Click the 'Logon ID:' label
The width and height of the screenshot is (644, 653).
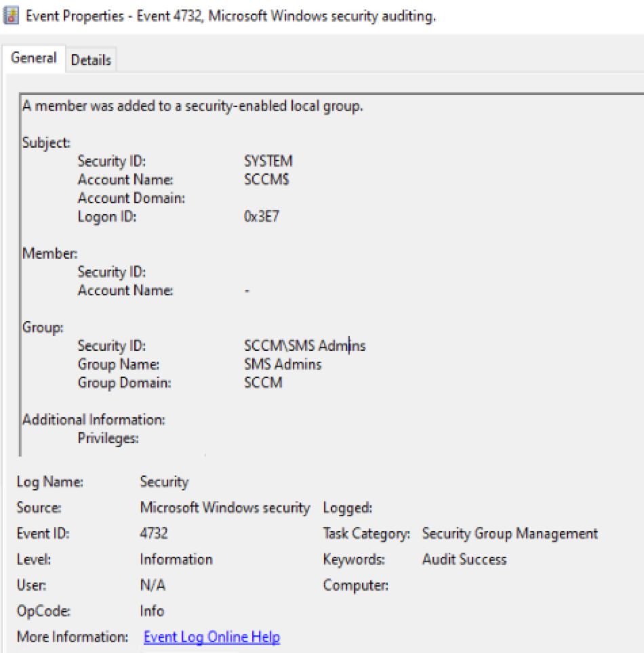(x=106, y=217)
